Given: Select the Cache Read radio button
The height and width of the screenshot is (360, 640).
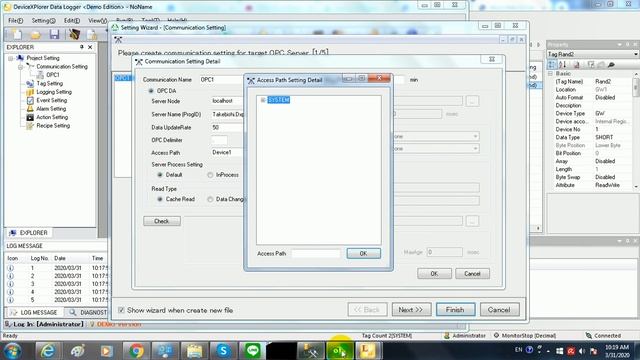Looking at the screenshot, I should pos(160,200).
